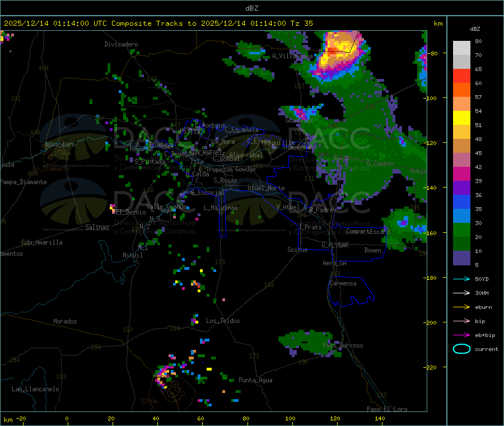
Task: Click the Nihuil map label
Action: [x=132, y=255]
